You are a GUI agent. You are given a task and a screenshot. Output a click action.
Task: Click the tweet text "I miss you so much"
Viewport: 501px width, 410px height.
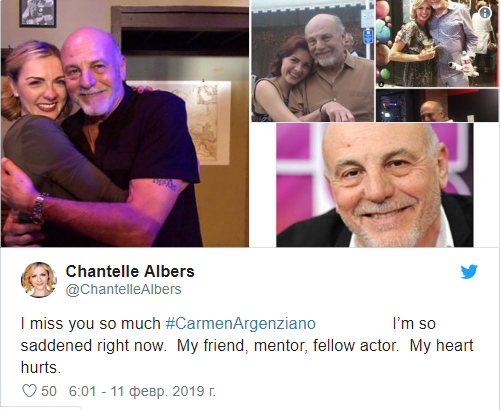91,324
